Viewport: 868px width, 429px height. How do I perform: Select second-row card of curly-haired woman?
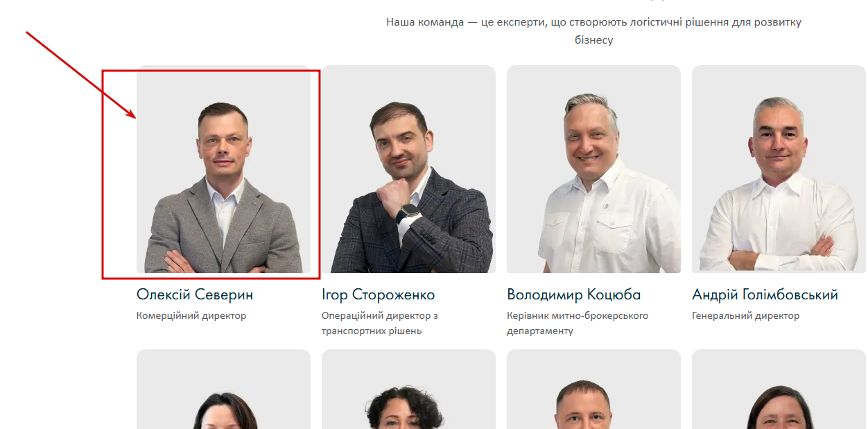[408, 389]
